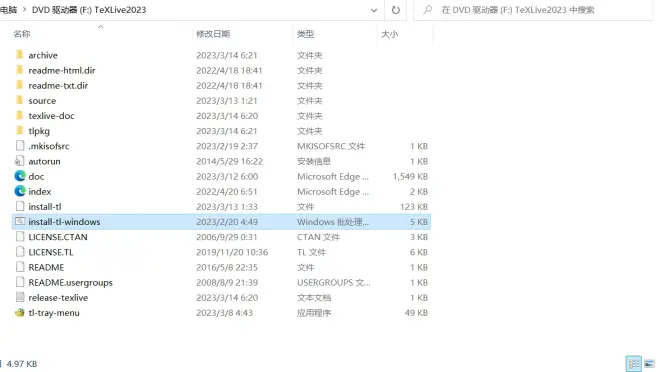Click the Windows 批处理 type cell
The width and height of the screenshot is (660, 372).
coord(333,222)
